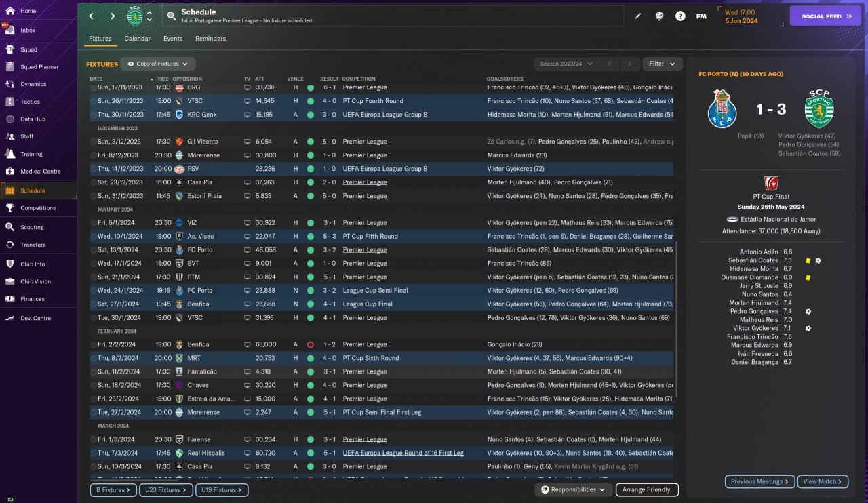Switch to the Reminders tab

pyautogui.click(x=210, y=39)
